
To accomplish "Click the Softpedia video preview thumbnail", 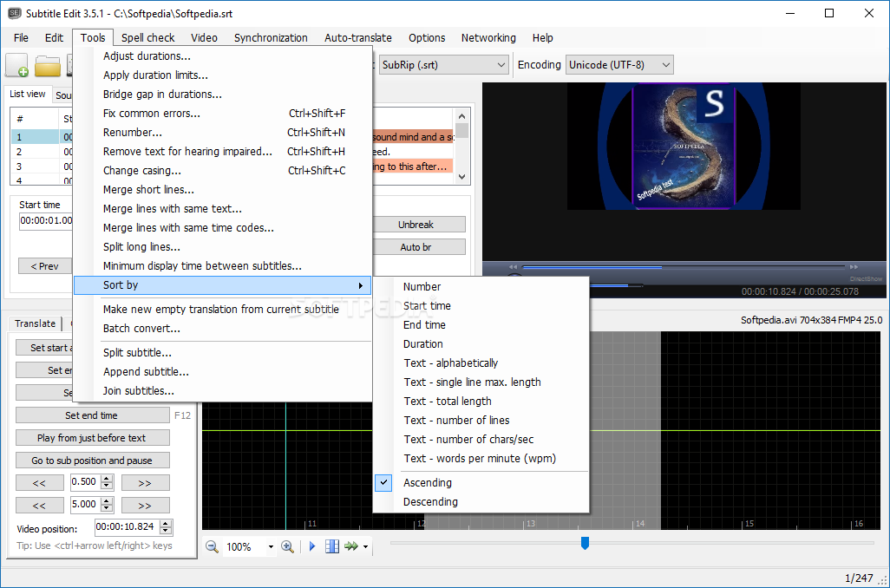I will [684, 147].
